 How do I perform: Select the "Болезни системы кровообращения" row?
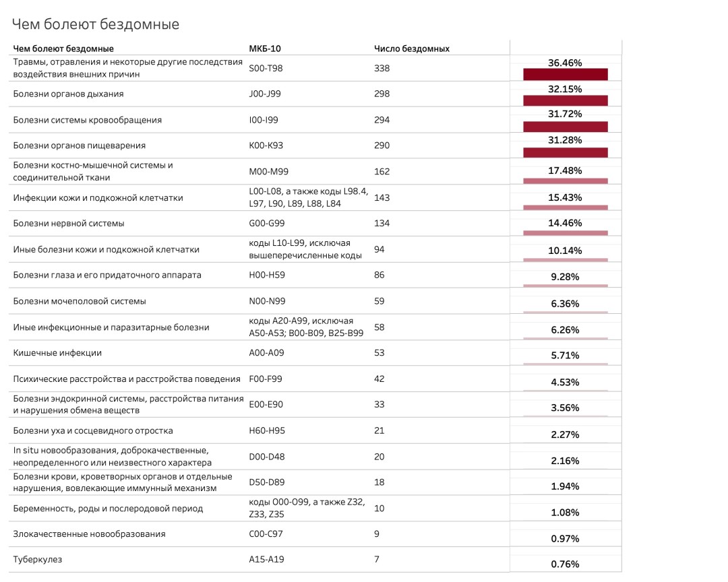(87, 120)
